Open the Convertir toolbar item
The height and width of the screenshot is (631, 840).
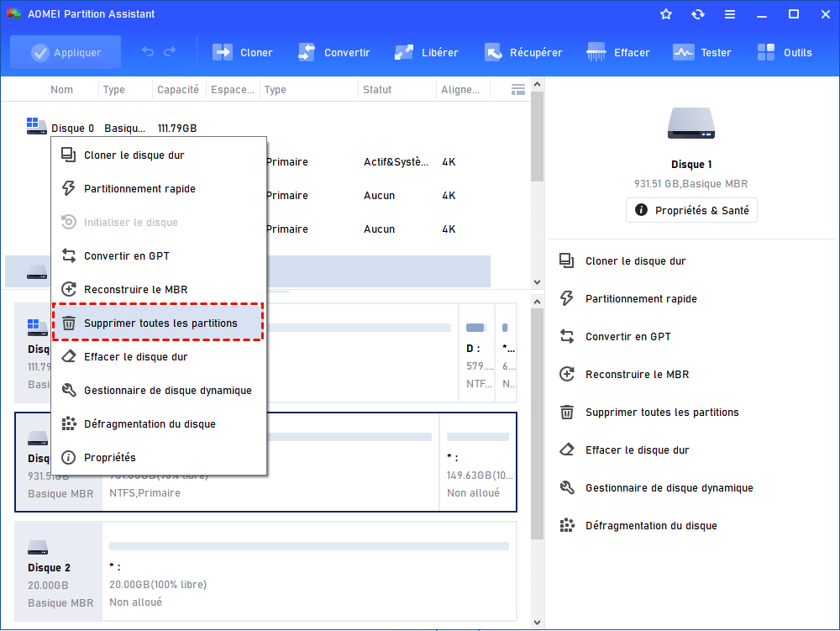coord(333,52)
